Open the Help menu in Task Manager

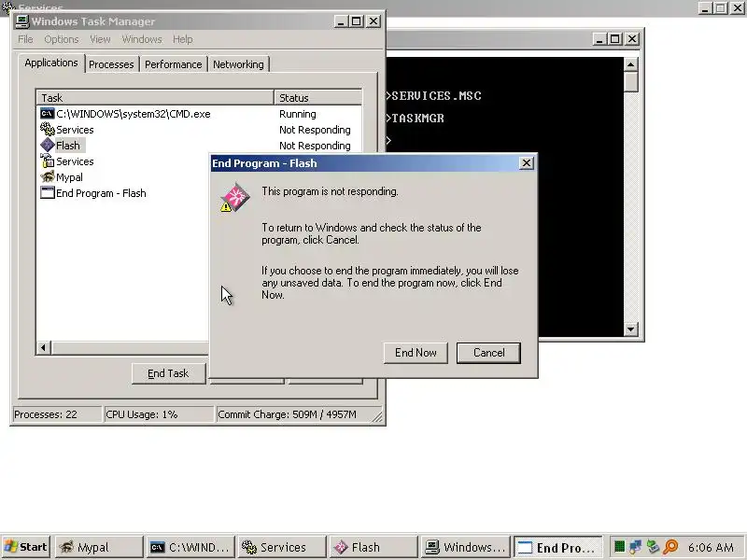tap(183, 39)
